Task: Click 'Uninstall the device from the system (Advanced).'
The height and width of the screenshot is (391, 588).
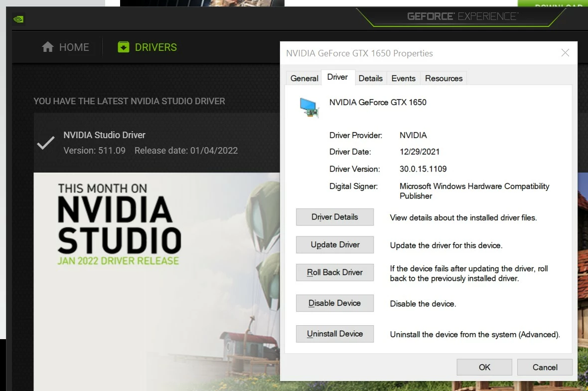Action: coord(475,334)
